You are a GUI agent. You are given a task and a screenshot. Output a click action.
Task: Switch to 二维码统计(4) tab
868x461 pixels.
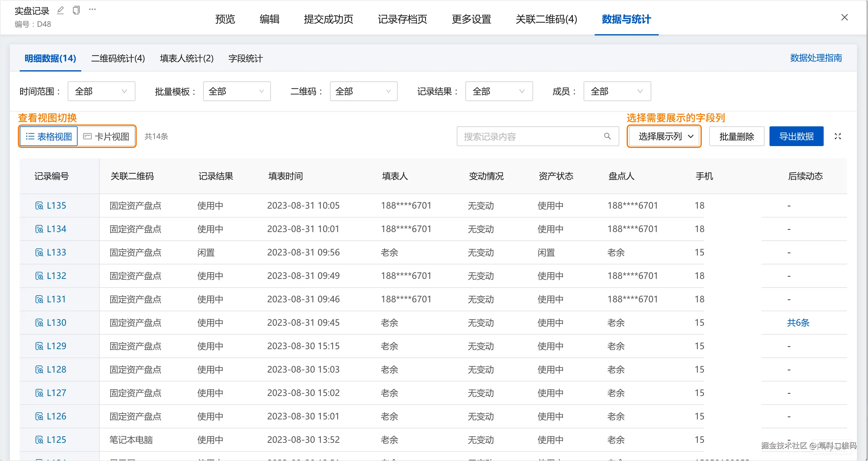pyautogui.click(x=118, y=58)
